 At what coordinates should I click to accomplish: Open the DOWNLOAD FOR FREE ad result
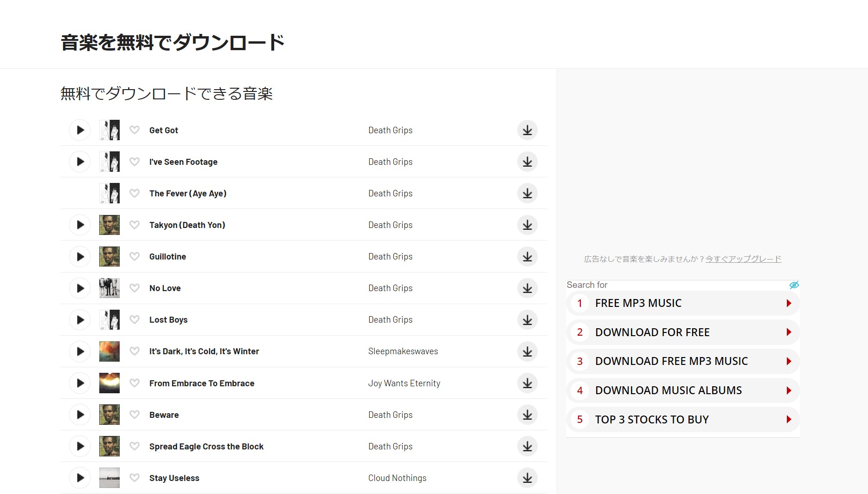682,332
